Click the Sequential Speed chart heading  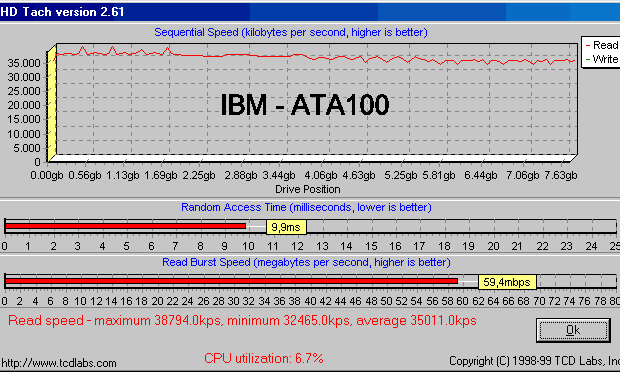291,32
